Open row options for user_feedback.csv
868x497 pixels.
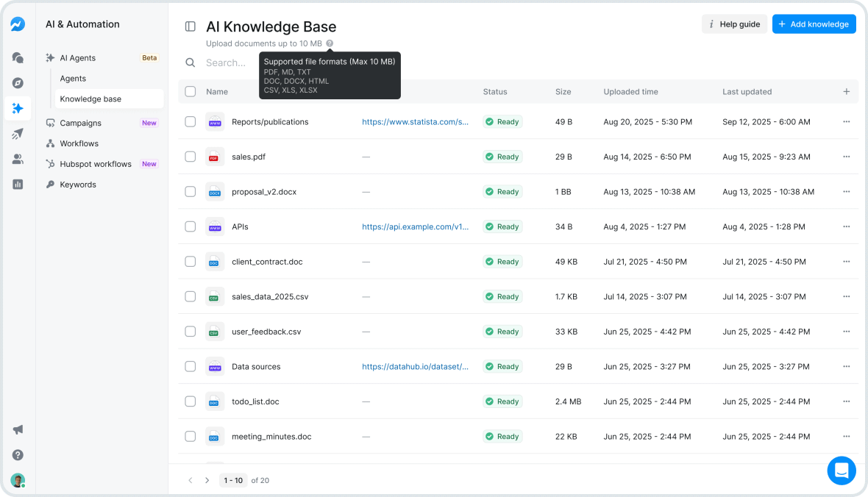coord(847,332)
